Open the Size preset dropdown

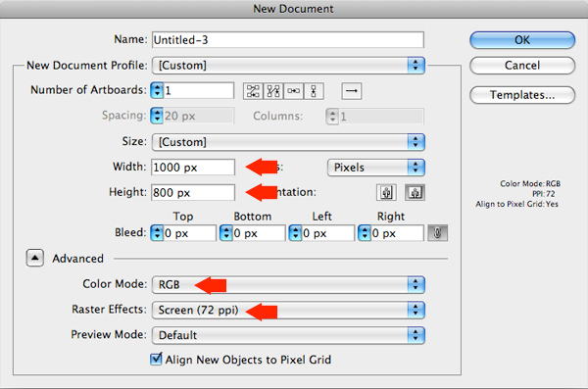288,142
